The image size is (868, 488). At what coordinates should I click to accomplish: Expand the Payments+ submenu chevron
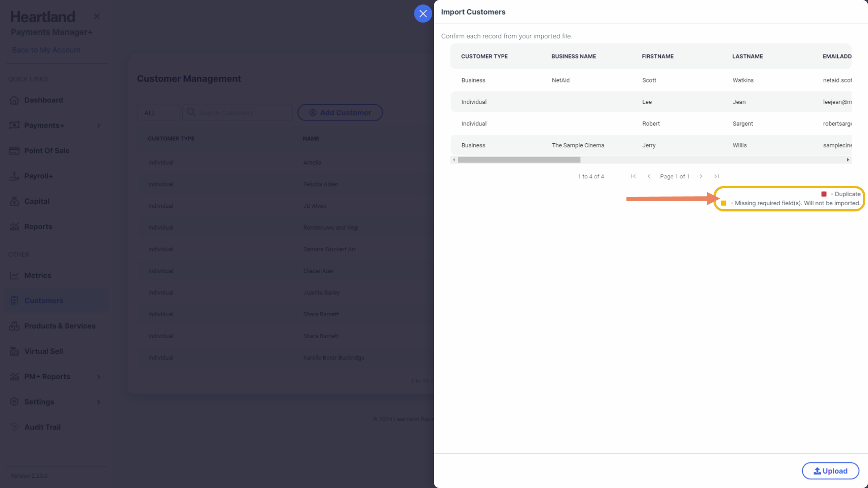coord(99,125)
